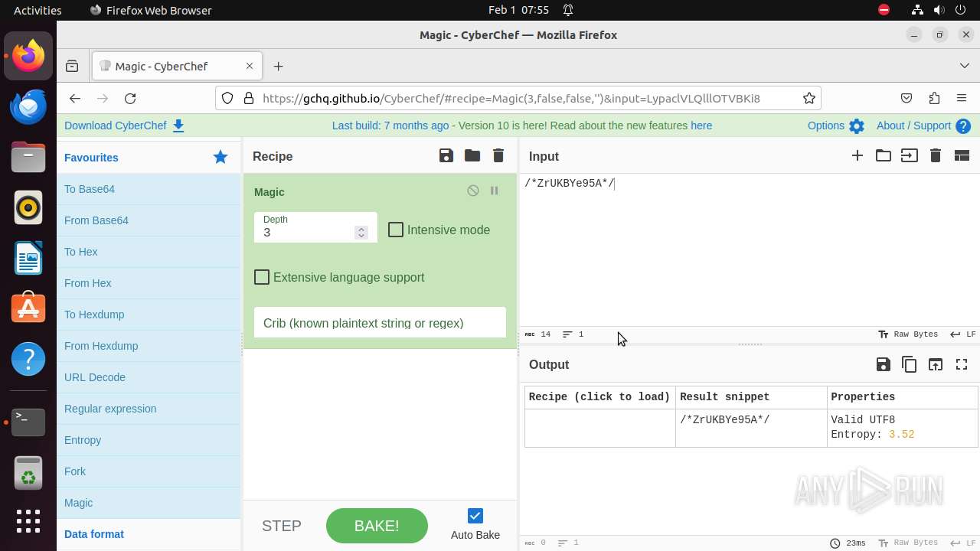Save to Pocket icon
This screenshot has width=980, height=551.
coord(906,98)
